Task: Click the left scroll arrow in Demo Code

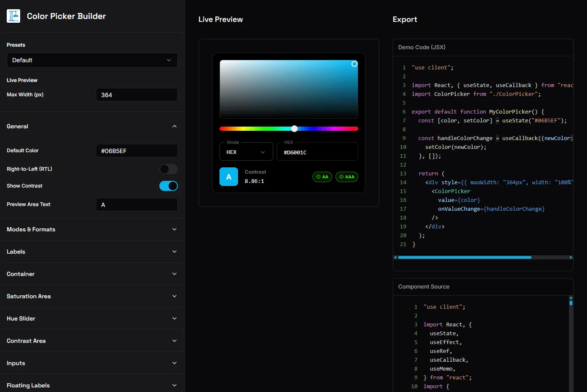Action: point(395,257)
